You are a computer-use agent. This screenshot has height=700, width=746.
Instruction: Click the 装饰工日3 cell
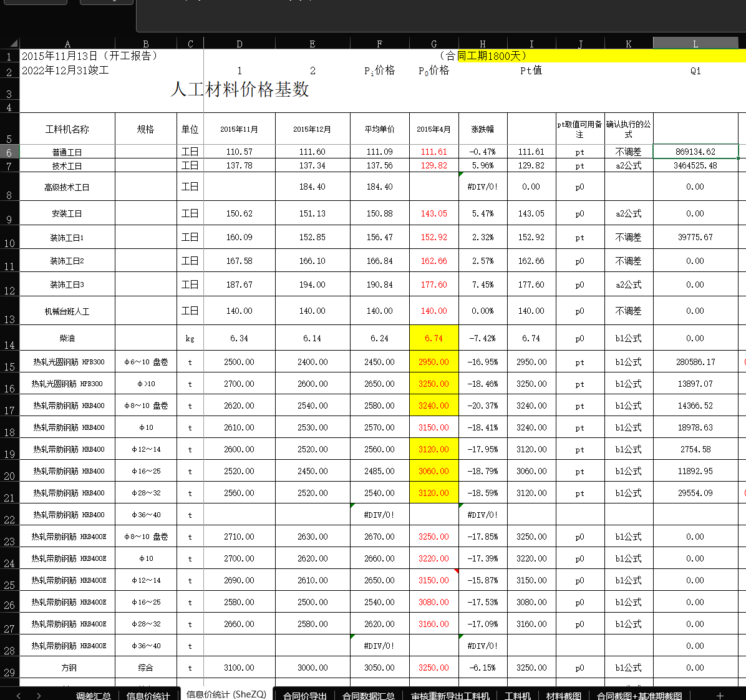point(67,284)
